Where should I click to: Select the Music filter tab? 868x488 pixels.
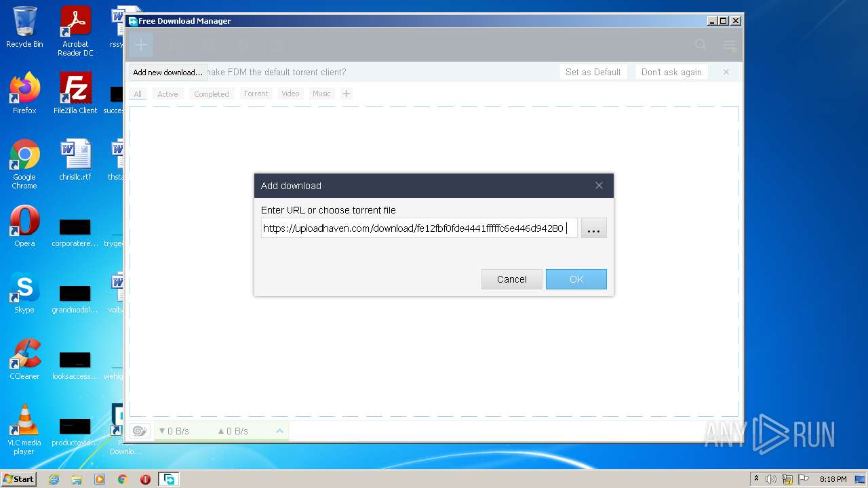pyautogui.click(x=321, y=94)
